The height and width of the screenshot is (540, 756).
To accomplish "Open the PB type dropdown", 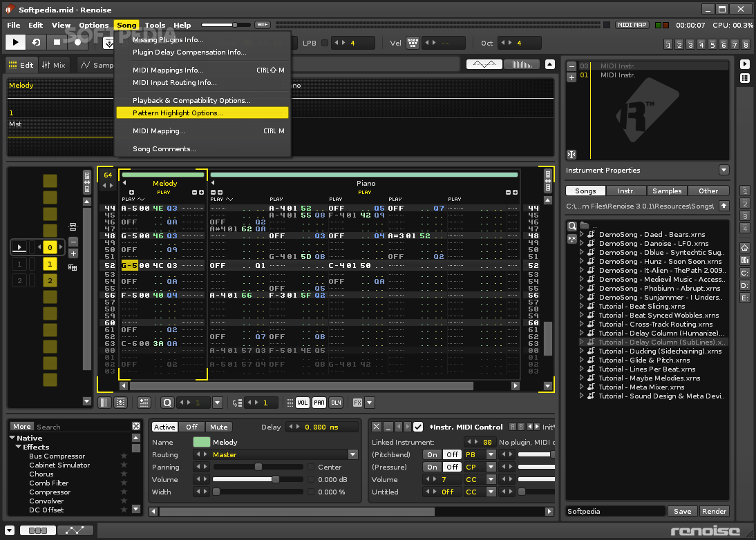I will [491, 454].
